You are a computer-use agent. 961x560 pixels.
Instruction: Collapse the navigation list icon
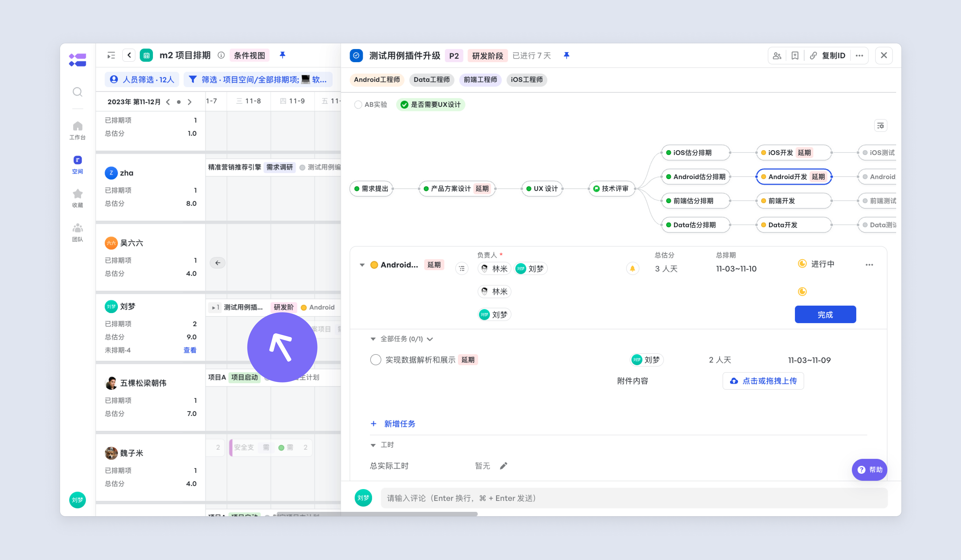[x=111, y=56]
